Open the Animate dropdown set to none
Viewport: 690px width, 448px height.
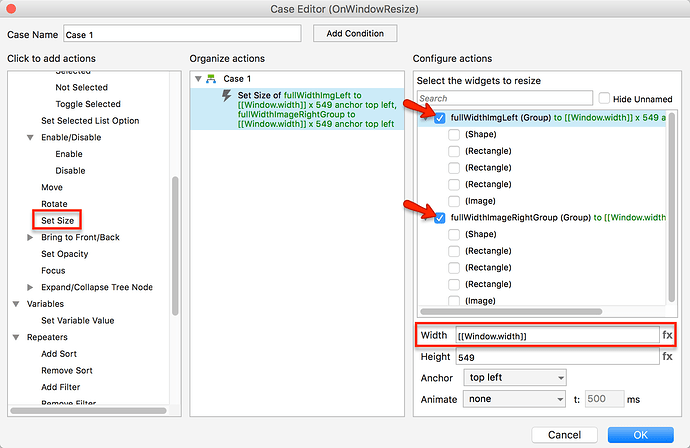click(515, 398)
